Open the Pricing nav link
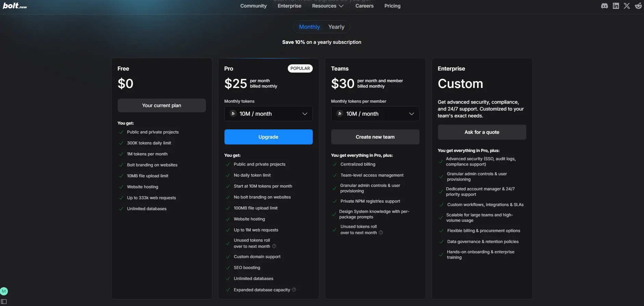 coord(392,6)
